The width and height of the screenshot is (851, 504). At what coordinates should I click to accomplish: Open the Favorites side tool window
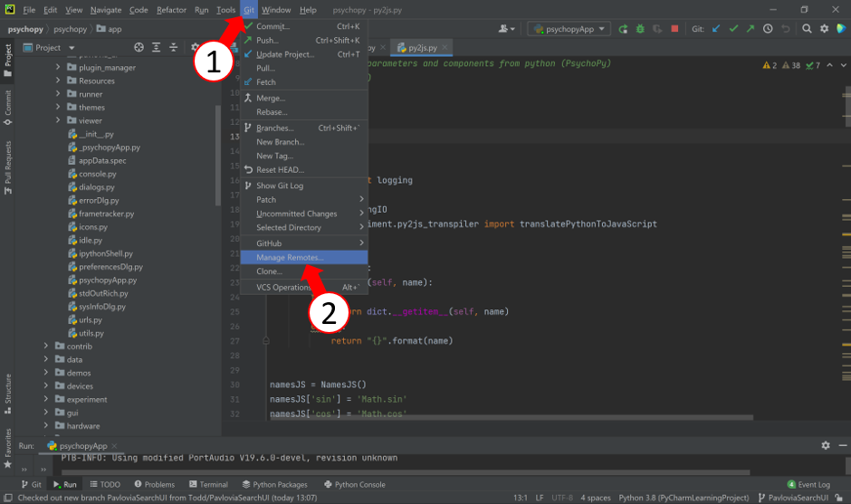tap(7, 448)
